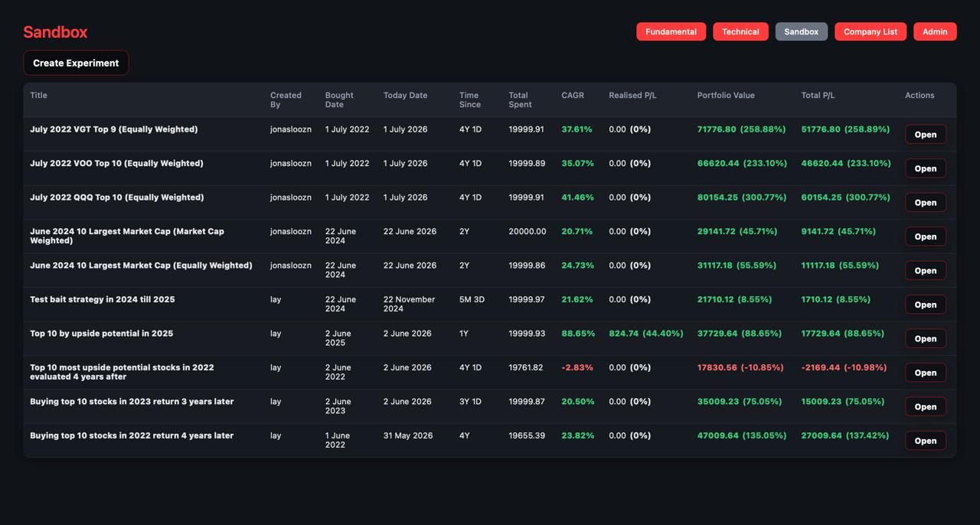Image resolution: width=980 pixels, height=525 pixels.
Task: Click the Sandbox page title
Action: click(x=55, y=32)
